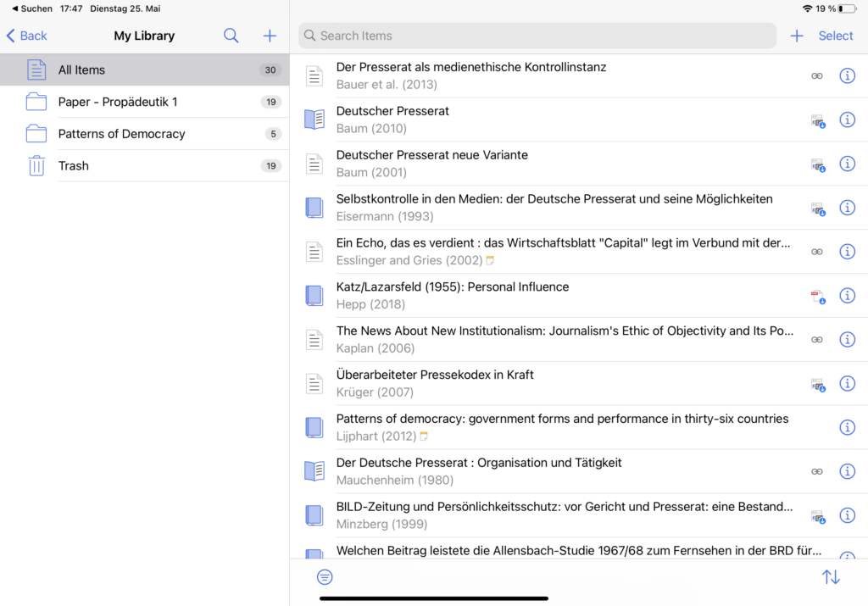Viewport: 868px width, 606px height.
Task: Show info for Mauchenheim 1980 item
Action: click(x=848, y=471)
